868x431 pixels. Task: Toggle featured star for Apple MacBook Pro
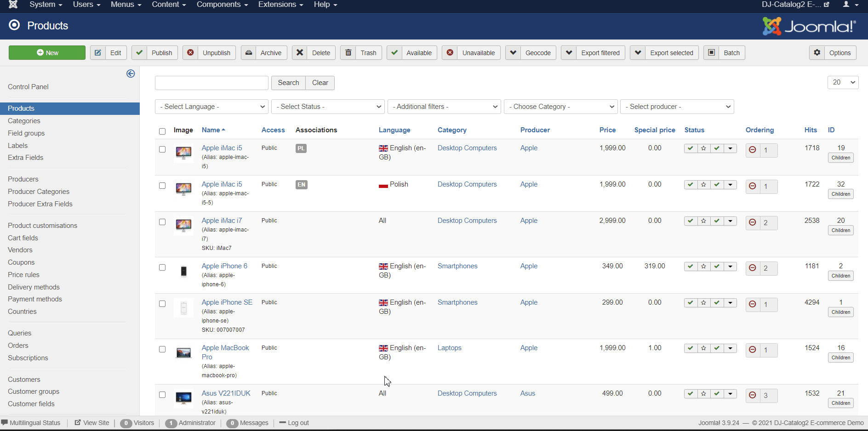(x=704, y=348)
